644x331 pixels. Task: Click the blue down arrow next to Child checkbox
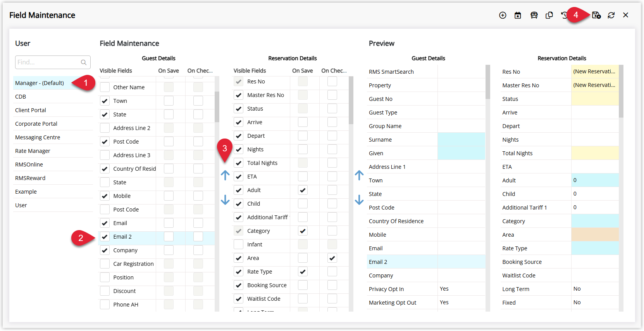[225, 200]
